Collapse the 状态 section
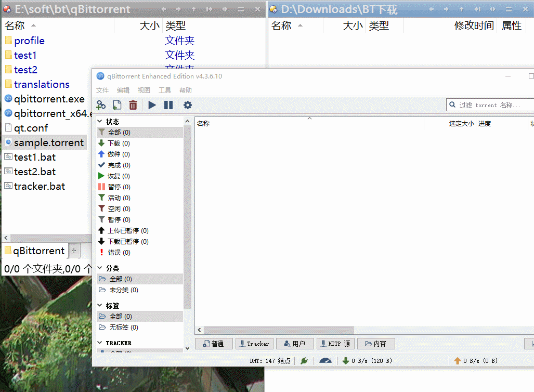 (100, 121)
